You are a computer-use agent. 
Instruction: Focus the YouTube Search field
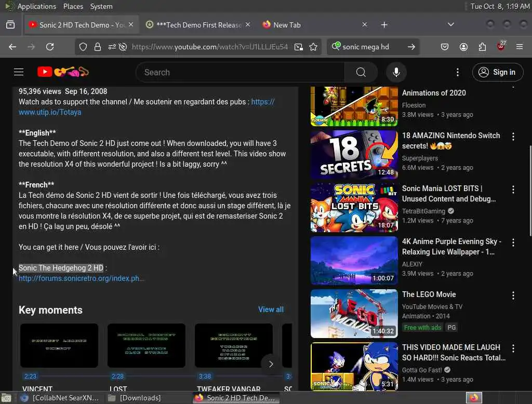point(240,72)
